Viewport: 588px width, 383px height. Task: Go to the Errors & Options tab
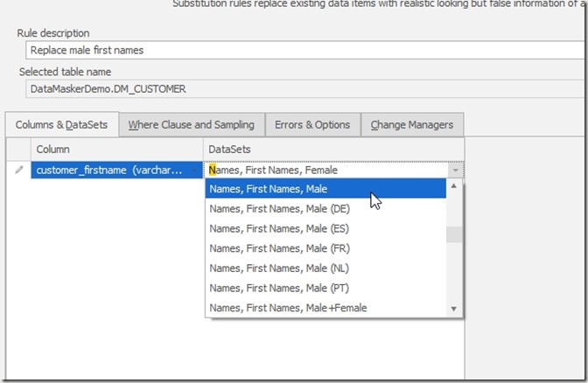pos(311,124)
